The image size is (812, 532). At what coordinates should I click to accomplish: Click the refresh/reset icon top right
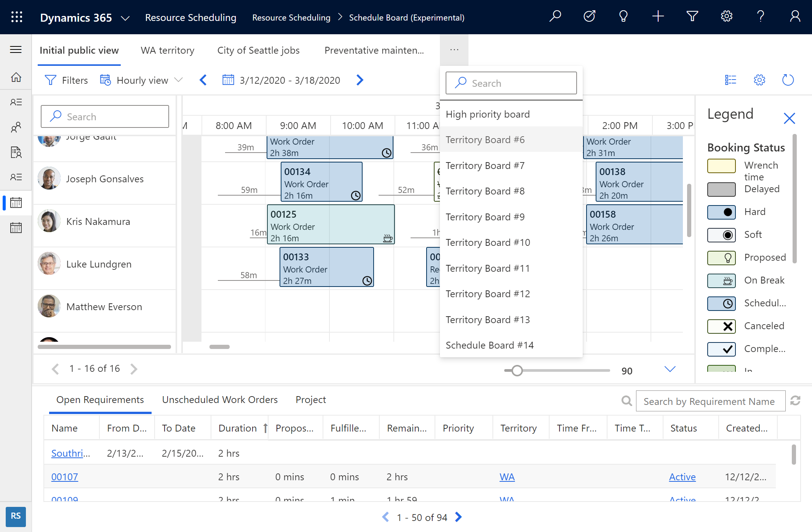[787, 80]
